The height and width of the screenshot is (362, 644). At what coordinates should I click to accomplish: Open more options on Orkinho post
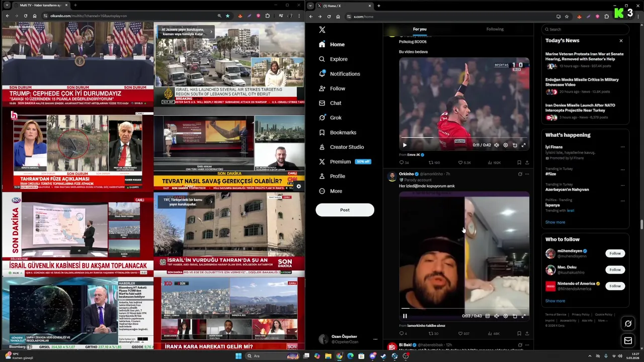tap(527, 174)
